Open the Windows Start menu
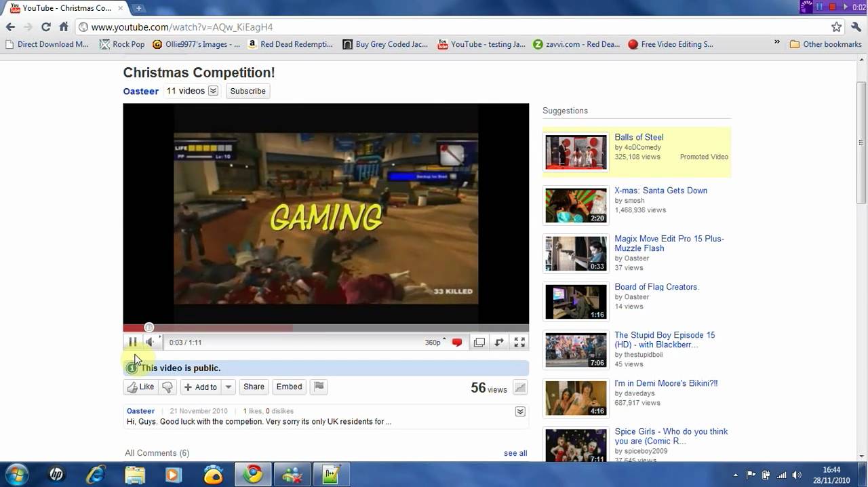 click(x=16, y=474)
